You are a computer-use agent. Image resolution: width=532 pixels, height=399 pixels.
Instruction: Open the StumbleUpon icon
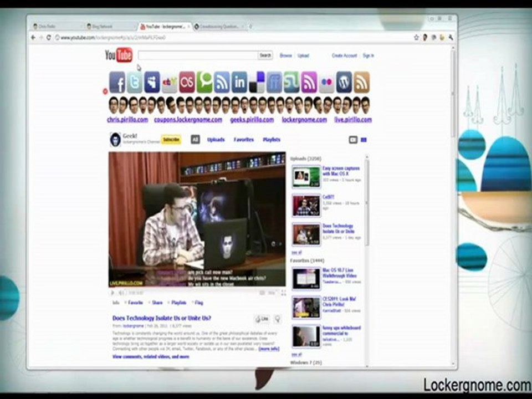(x=292, y=82)
